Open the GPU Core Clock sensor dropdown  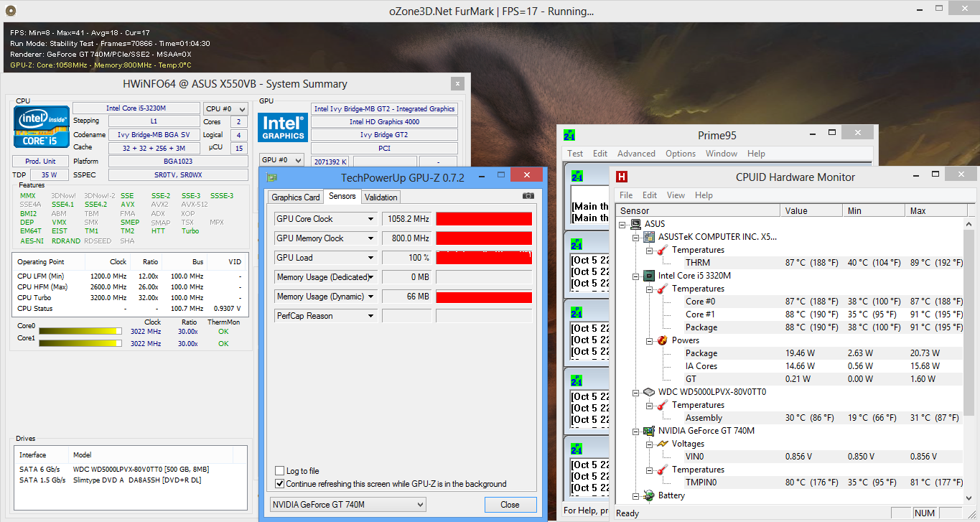point(371,219)
